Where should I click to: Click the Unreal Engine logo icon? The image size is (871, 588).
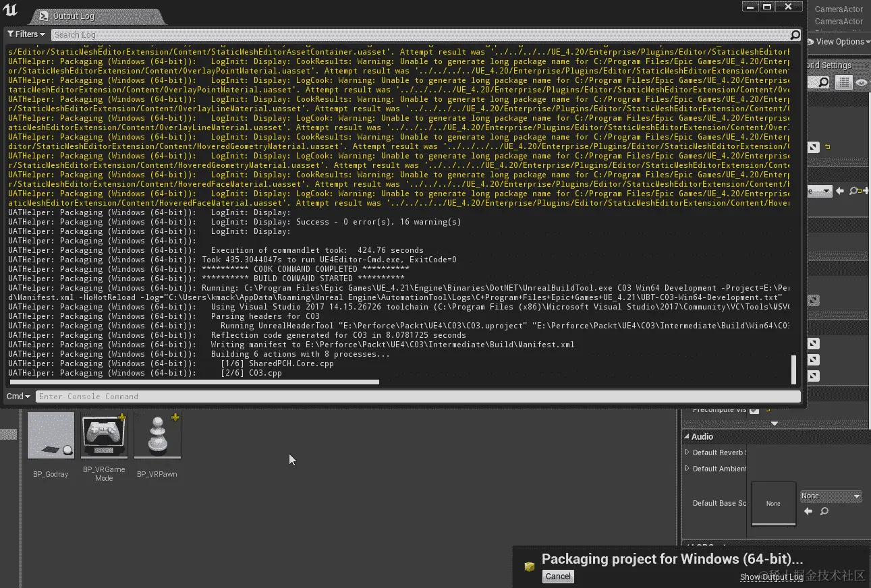pyautogui.click(x=11, y=10)
